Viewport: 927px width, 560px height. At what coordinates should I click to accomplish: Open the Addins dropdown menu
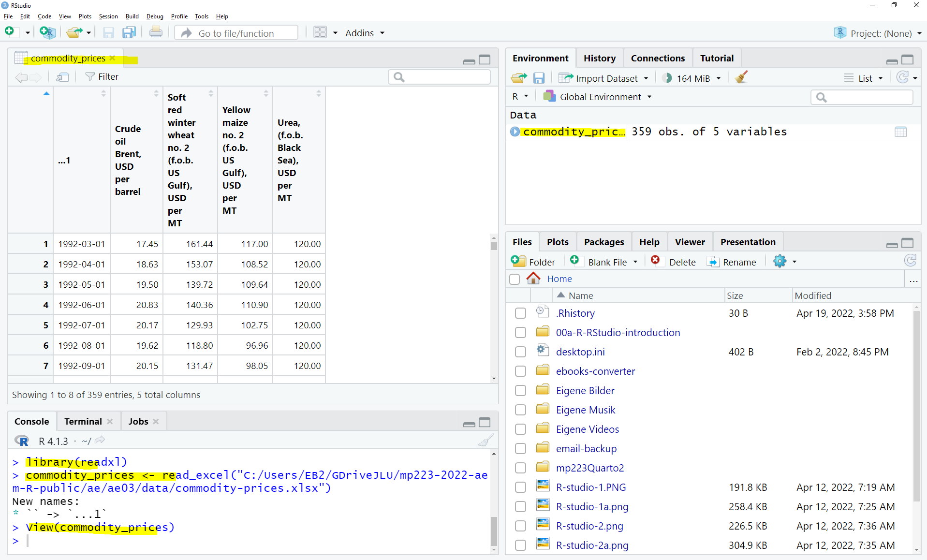(365, 33)
